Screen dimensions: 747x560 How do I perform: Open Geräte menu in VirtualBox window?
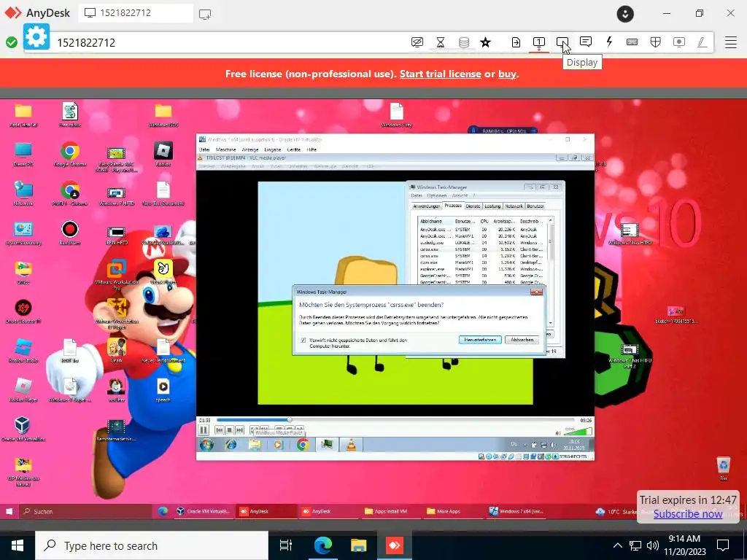click(x=293, y=149)
